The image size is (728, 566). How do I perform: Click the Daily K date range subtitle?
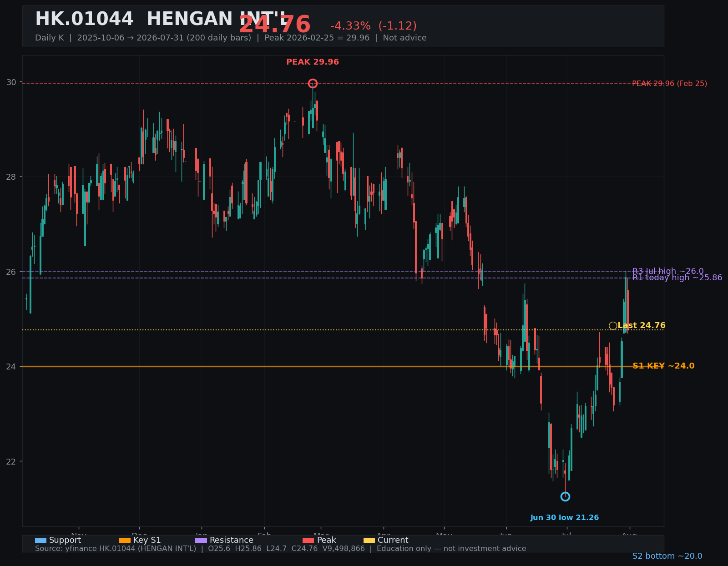[231, 38]
